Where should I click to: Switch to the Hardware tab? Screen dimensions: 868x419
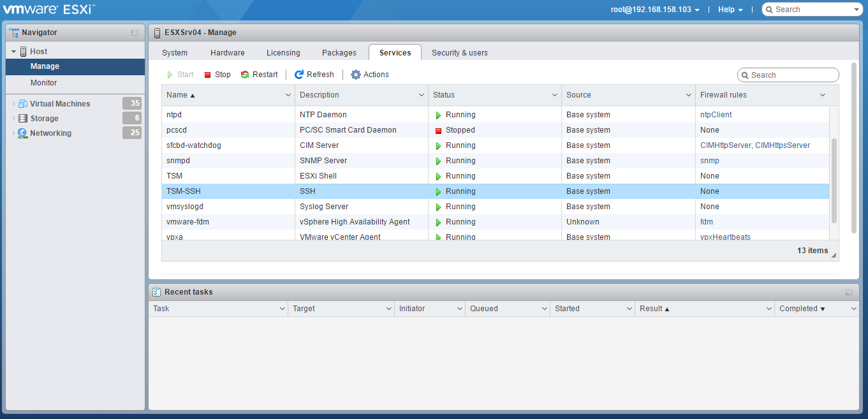pos(227,53)
